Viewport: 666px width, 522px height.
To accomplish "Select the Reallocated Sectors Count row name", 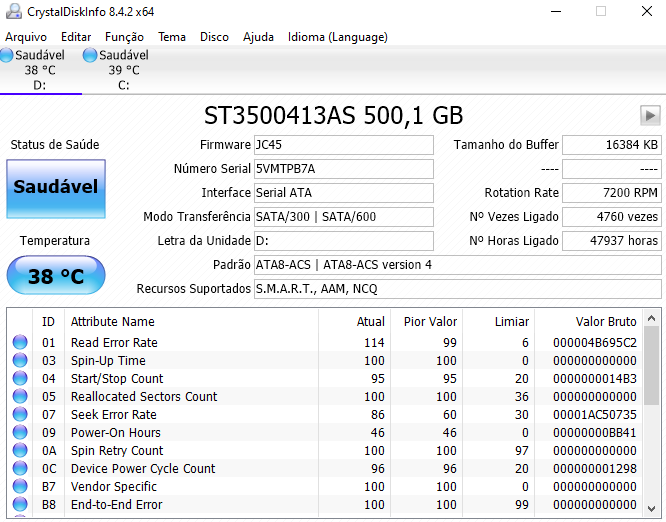I will tap(144, 396).
